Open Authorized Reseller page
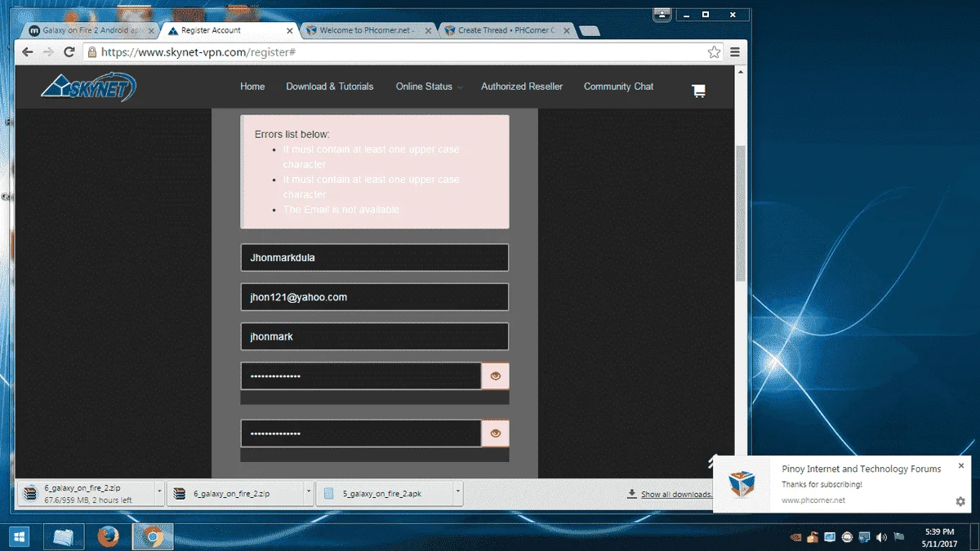The image size is (980, 551). [522, 87]
